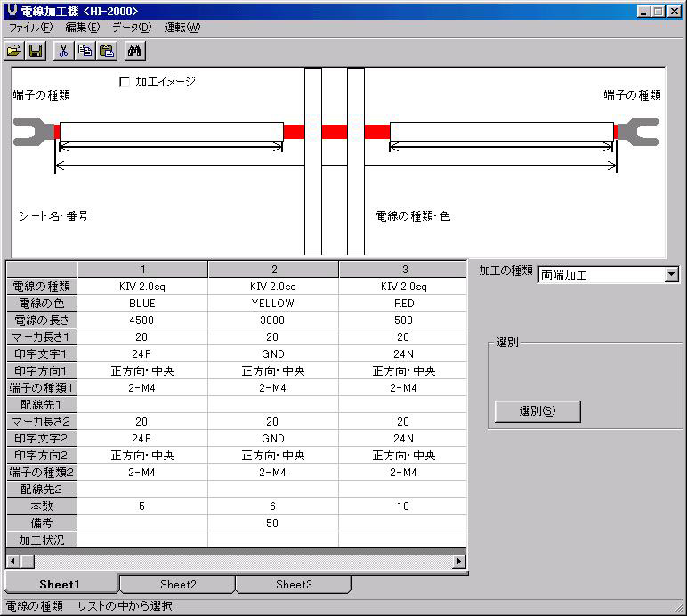The image size is (687, 616).
Task: Click the Save floppy disk icon
Action: [36, 51]
